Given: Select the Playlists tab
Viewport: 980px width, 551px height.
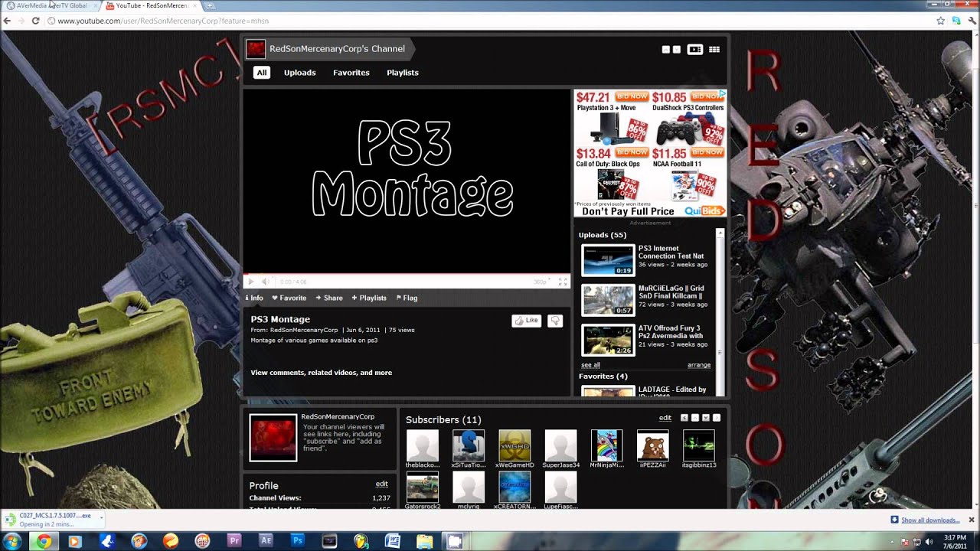Looking at the screenshot, I should 403,73.
